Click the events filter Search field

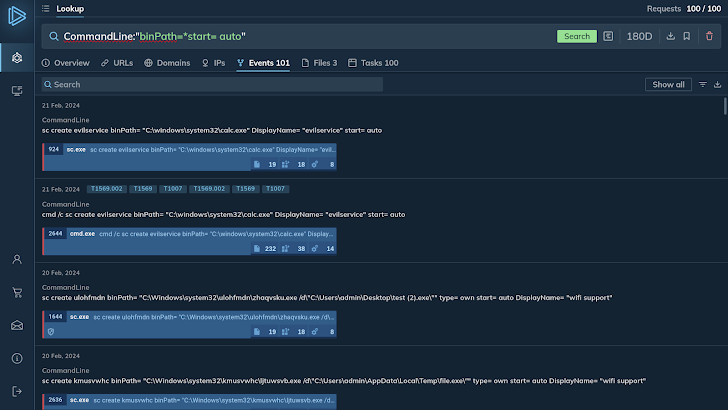pos(212,85)
